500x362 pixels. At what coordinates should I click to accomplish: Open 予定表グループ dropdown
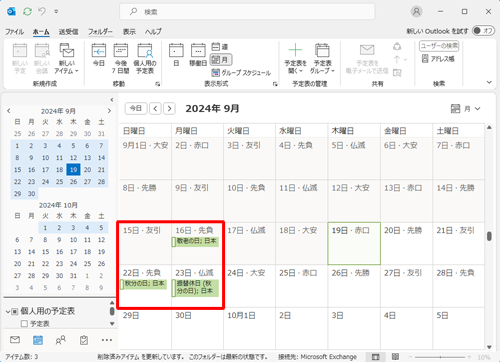pos(322,58)
